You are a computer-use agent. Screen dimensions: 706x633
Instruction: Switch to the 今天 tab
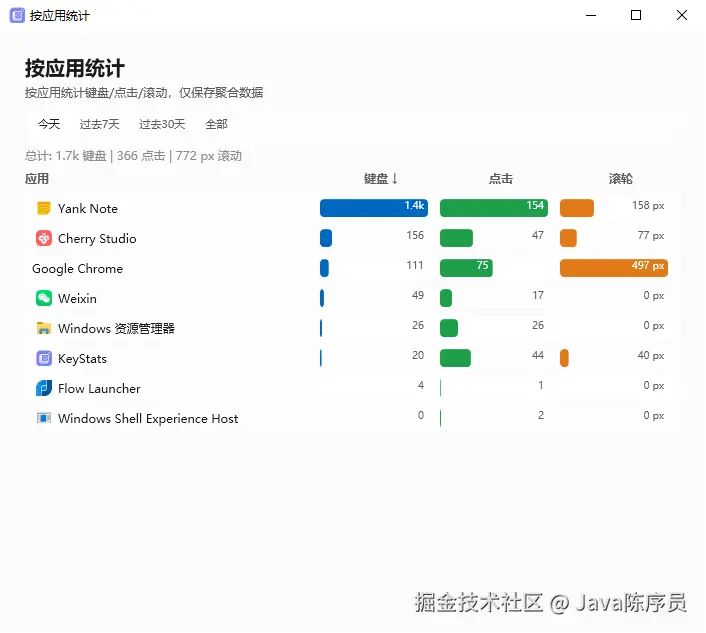coord(49,124)
